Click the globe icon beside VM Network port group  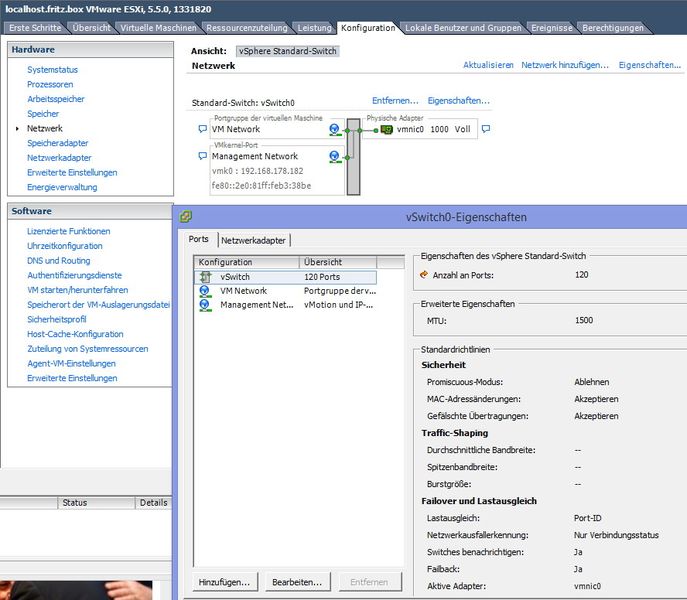335,129
